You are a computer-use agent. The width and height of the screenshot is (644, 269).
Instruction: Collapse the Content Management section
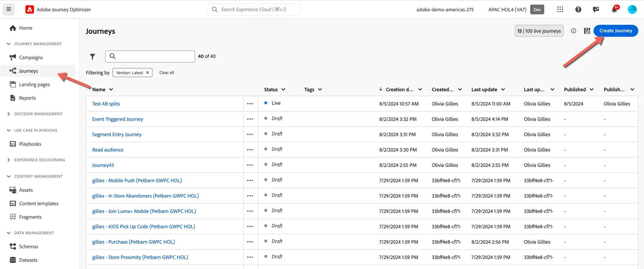pyautogui.click(x=9, y=176)
